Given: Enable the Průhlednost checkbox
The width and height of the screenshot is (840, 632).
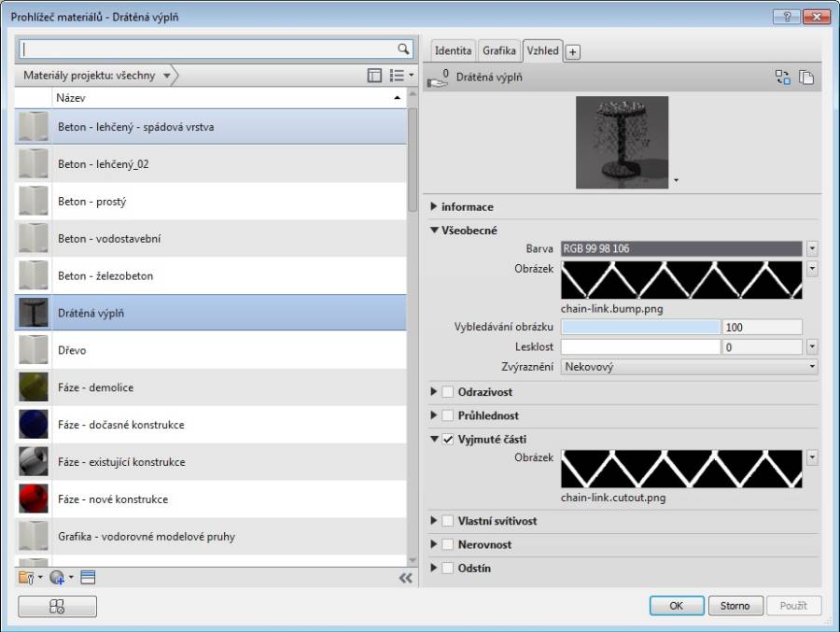Looking at the screenshot, I should click(x=448, y=415).
